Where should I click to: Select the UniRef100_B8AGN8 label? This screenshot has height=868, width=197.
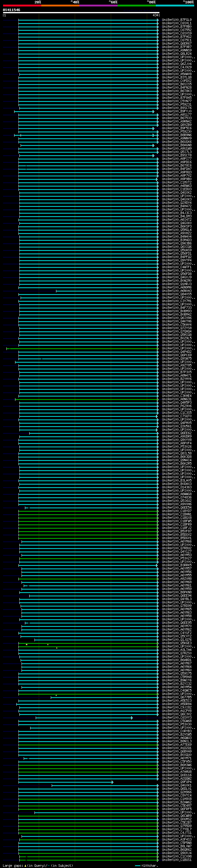pyautogui.click(x=176, y=145)
